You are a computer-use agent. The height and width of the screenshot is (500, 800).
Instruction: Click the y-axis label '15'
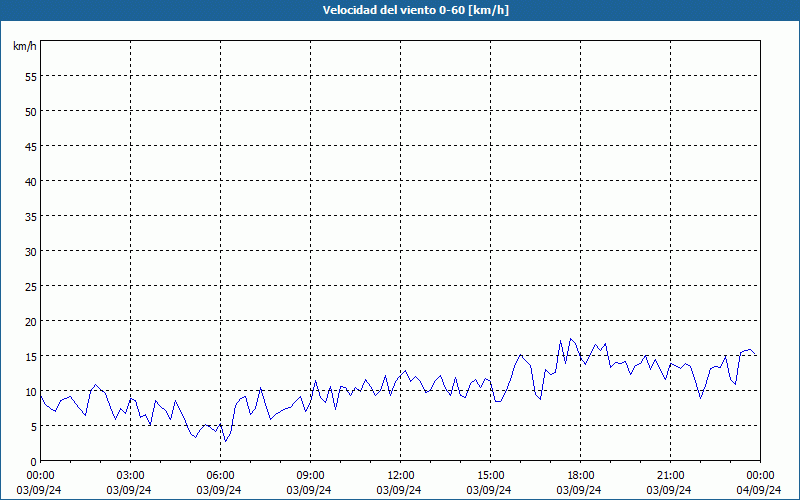click(31, 357)
